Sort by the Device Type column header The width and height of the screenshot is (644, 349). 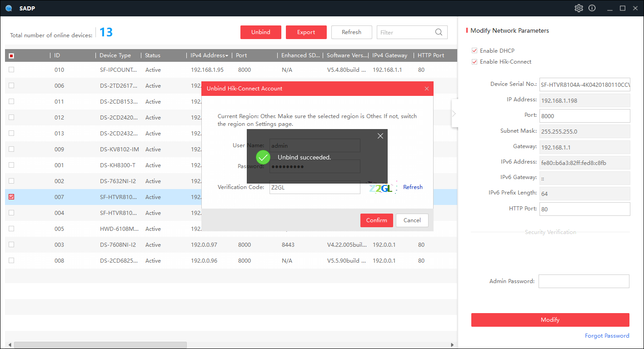(x=118, y=55)
